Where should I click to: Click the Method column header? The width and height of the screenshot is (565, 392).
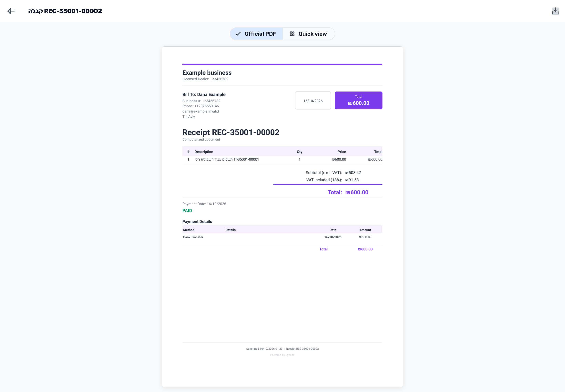click(189, 230)
